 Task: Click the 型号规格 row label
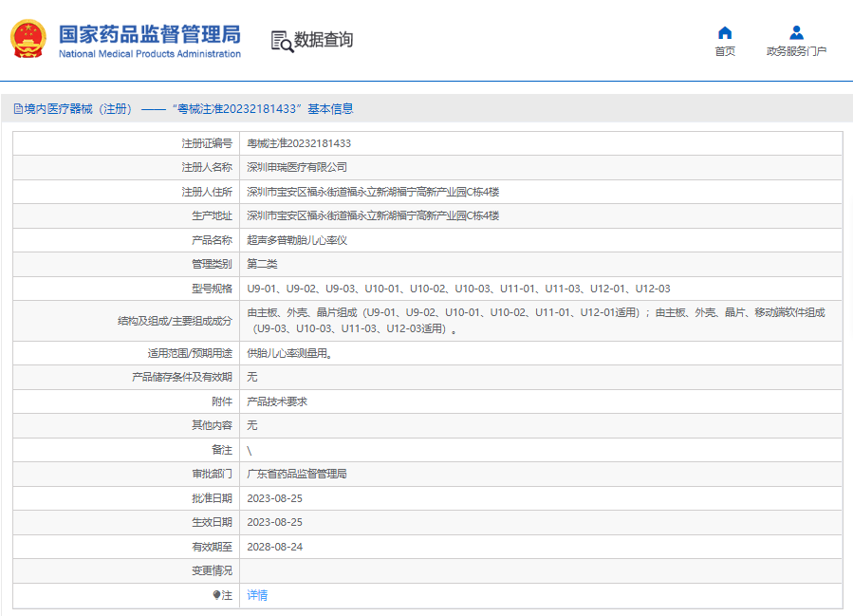pyautogui.click(x=212, y=289)
